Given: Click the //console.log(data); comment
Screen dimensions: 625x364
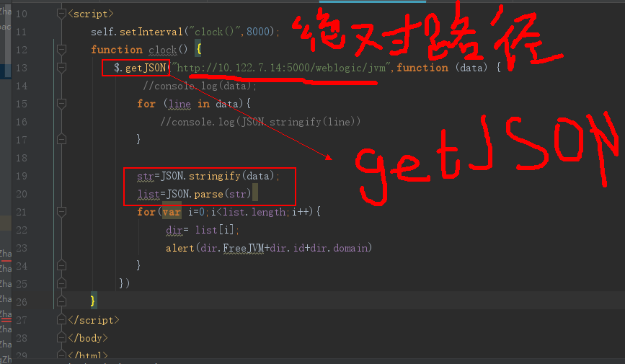Looking at the screenshot, I should click(200, 86).
